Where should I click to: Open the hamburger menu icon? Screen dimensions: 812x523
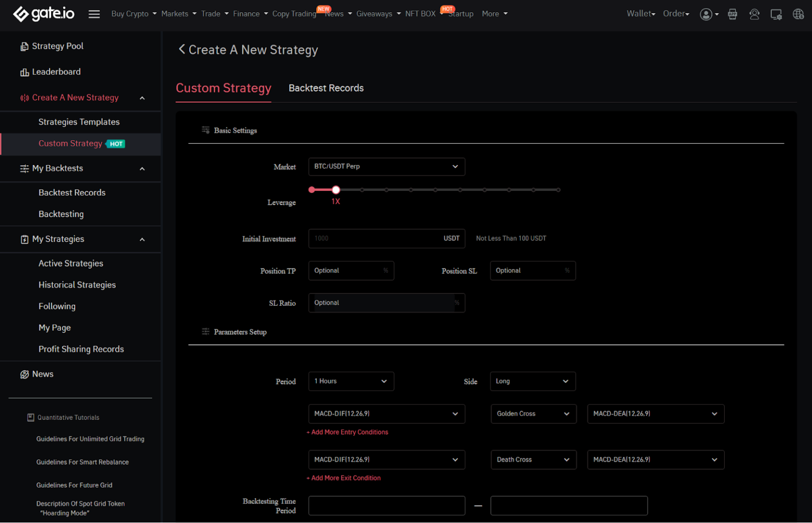click(94, 14)
